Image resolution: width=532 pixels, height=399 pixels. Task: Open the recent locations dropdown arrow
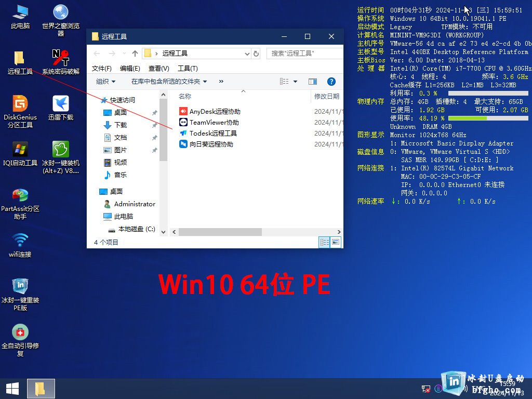click(x=124, y=54)
